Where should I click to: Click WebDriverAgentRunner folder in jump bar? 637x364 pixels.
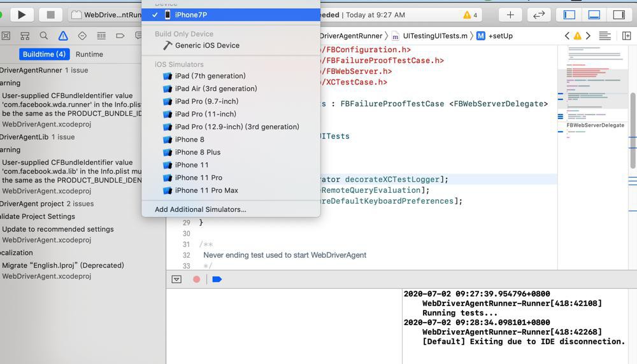[x=351, y=36]
